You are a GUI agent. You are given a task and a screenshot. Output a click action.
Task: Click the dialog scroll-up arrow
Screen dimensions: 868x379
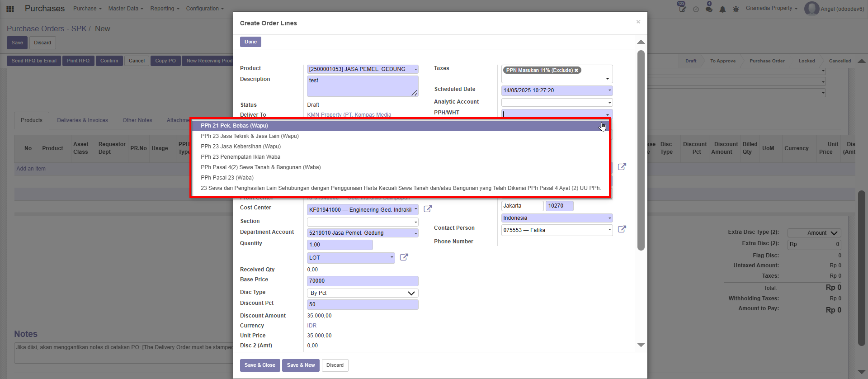pyautogui.click(x=641, y=42)
